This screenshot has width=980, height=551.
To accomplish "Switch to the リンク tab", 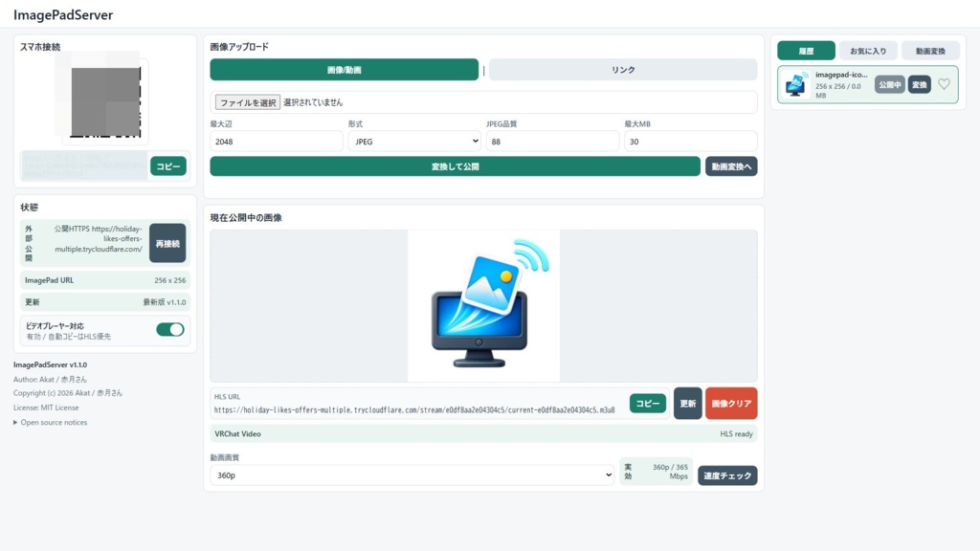I will pos(623,69).
